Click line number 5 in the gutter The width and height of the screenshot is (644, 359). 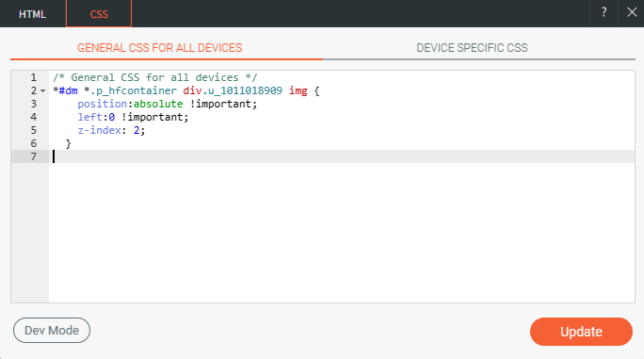tap(33, 130)
